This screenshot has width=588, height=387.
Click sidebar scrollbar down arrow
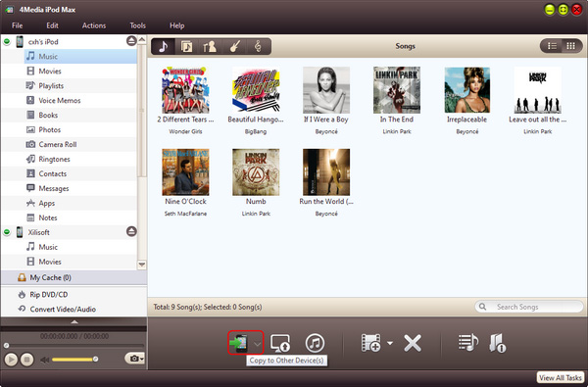click(x=142, y=265)
